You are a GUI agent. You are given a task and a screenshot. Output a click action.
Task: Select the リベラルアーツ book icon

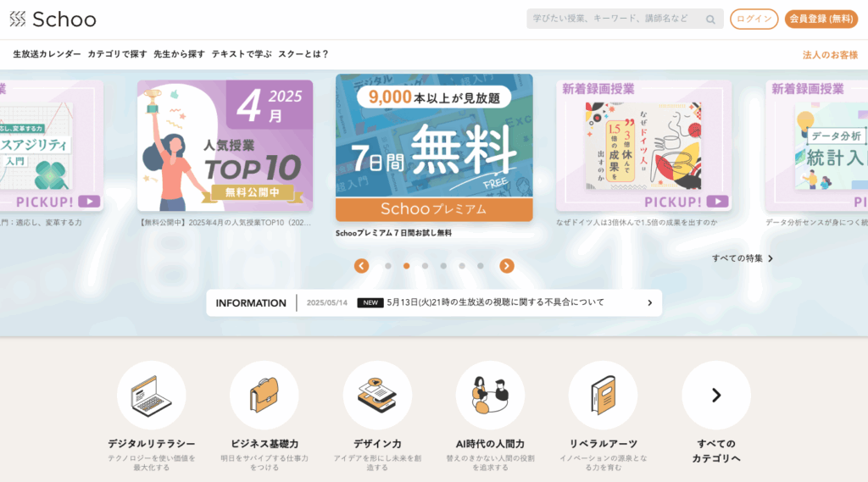click(604, 395)
